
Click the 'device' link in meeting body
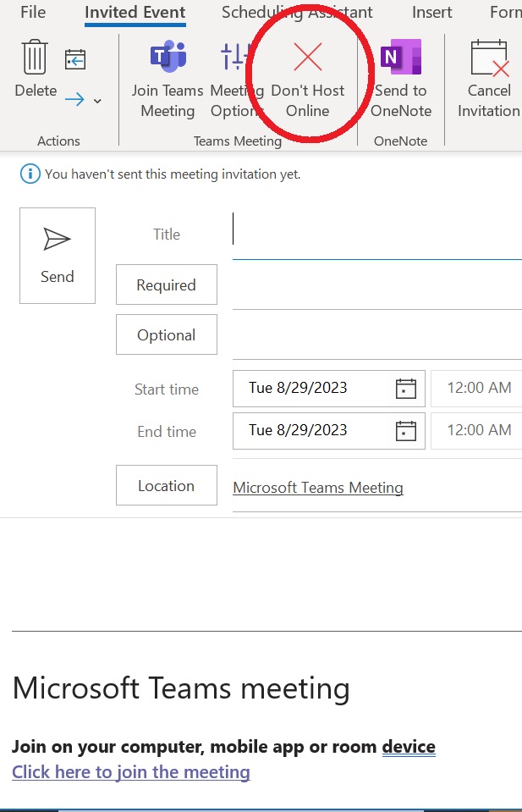coord(409,747)
